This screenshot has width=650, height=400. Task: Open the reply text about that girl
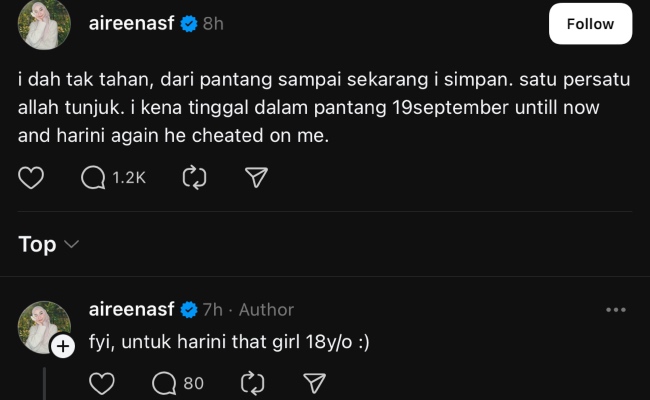coord(229,343)
